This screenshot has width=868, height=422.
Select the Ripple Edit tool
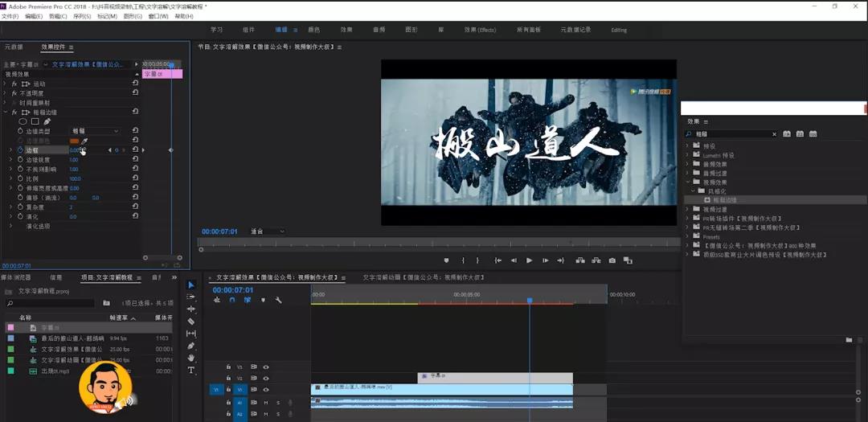(191, 309)
